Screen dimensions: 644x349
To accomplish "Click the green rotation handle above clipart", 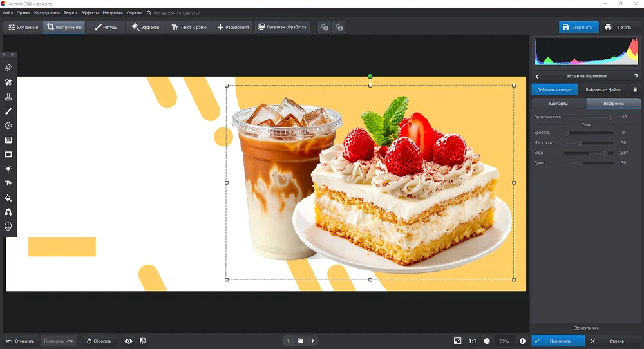I will tap(370, 76).
